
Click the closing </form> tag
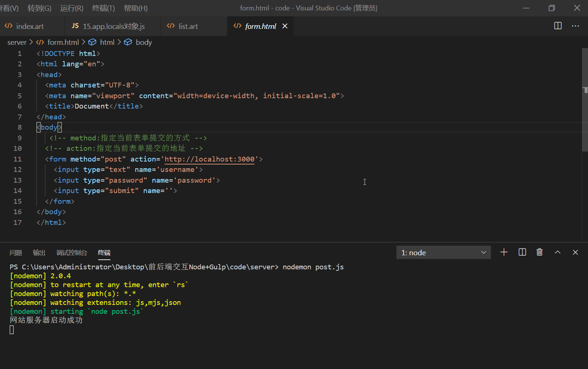60,202
